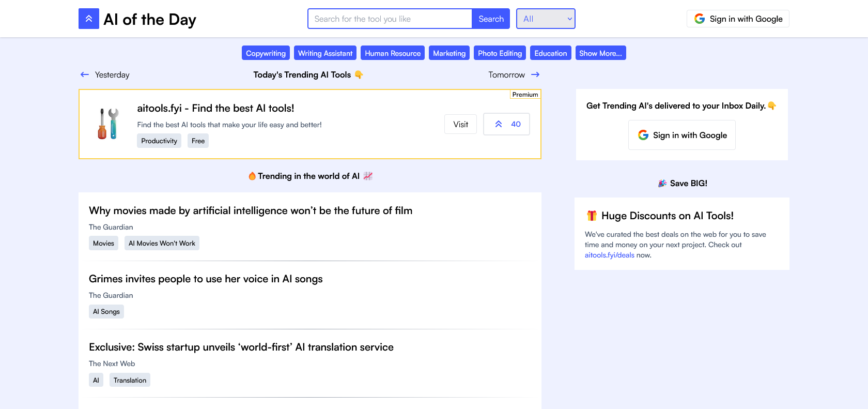Expand categories with Show More...
This screenshot has width=868, height=409.
pos(600,53)
